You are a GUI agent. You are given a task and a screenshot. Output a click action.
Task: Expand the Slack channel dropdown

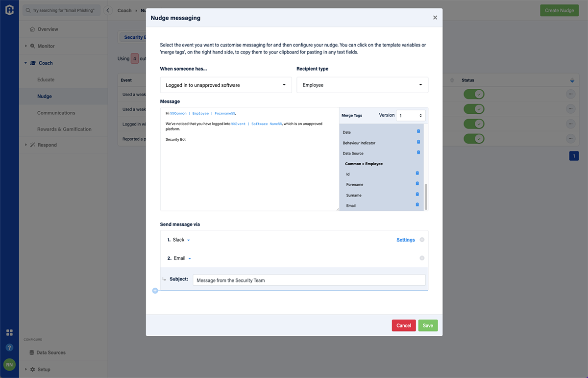click(188, 240)
